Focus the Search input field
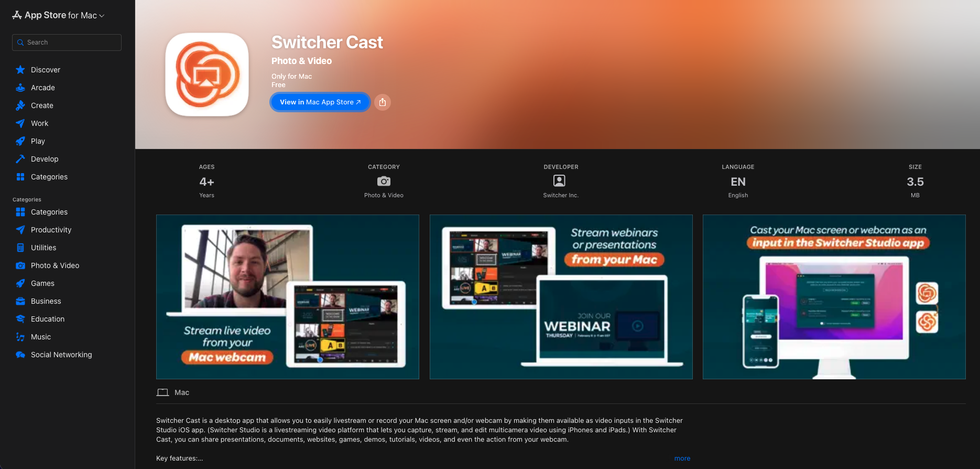 point(67,42)
